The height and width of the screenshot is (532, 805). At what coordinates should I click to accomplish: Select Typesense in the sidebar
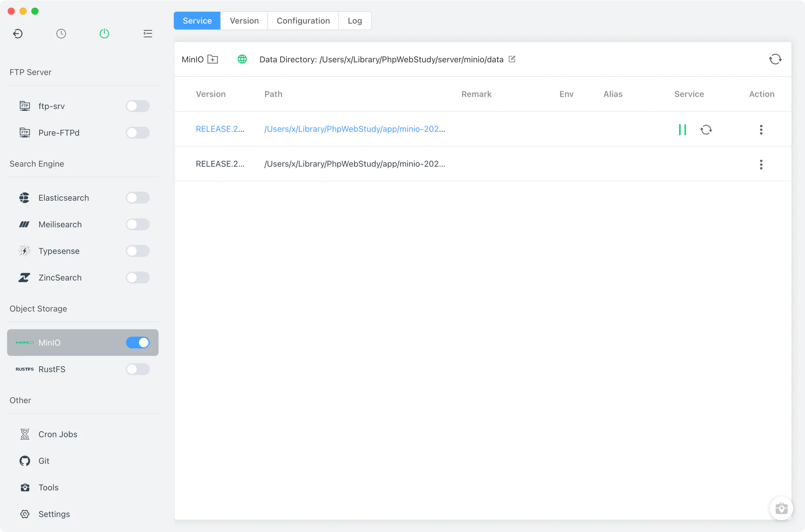(59, 251)
